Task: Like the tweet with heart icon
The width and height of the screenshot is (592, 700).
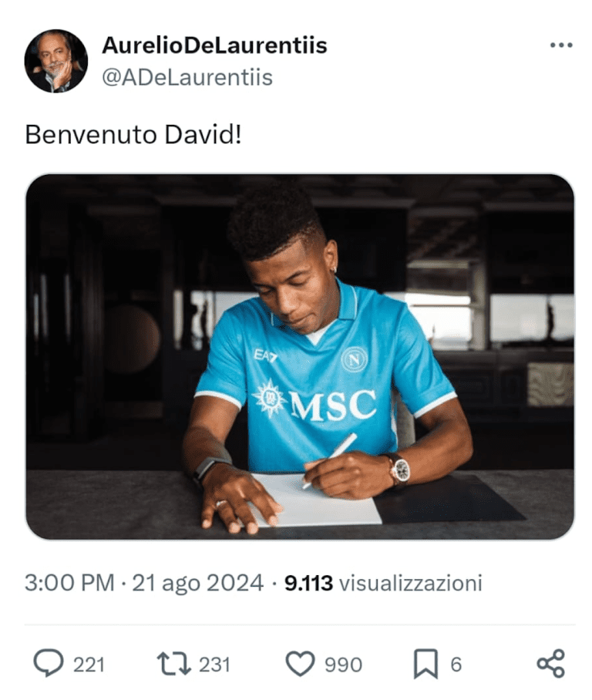Action: [x=300, y=664]
